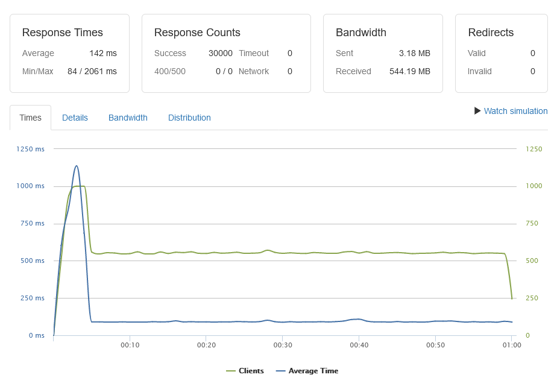Show the Distribution tab
Screen dimensions: 560x392
point(189,118)
